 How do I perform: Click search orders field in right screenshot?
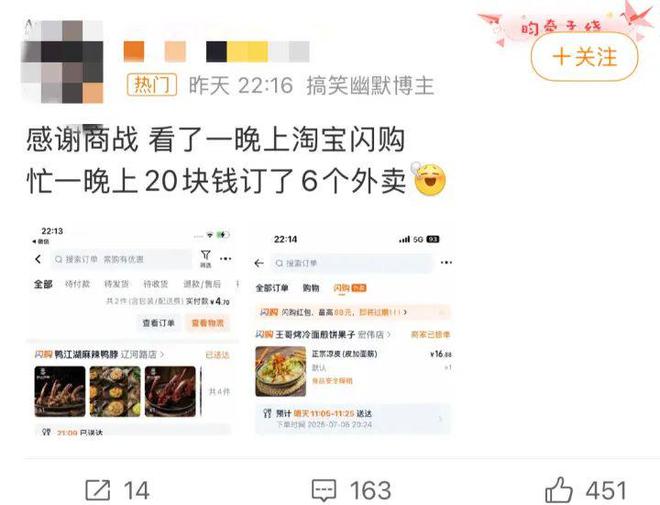351,263
